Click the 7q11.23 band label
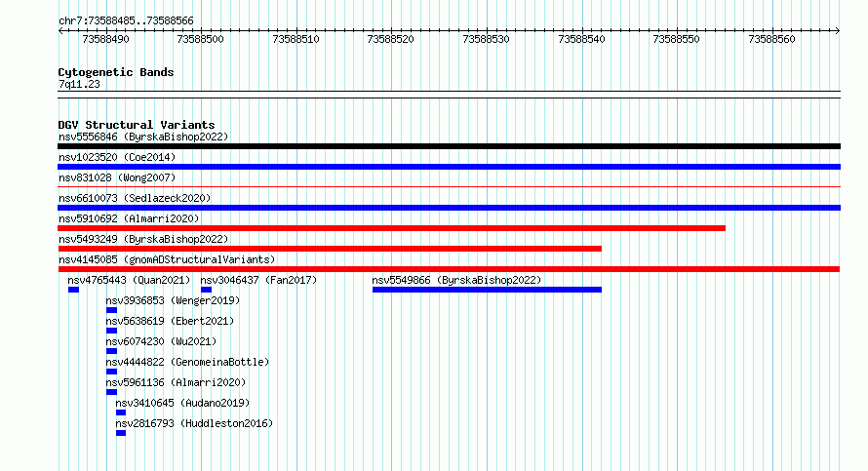The width and height of the screenshot is (868, 471). tap(79, 84)
